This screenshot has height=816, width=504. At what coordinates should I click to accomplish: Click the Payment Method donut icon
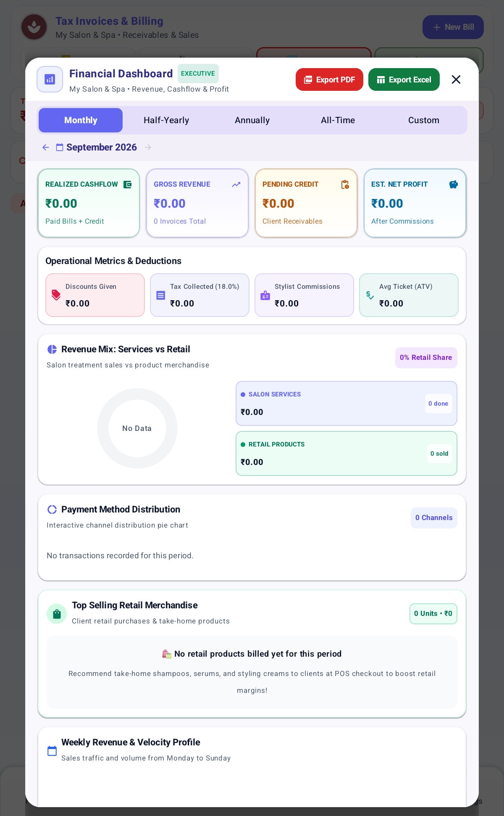pyautogui.click(x=52, y=510)
